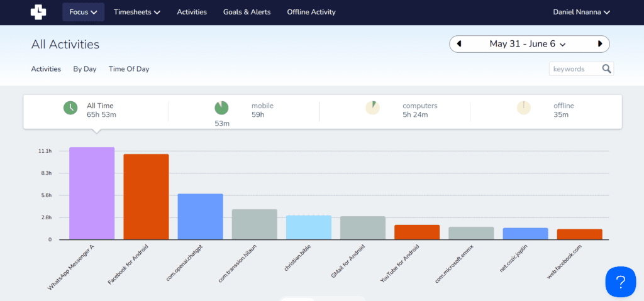Click the web.facebook.com bar
Screen dimensions: 644x301
coord(580,234)
